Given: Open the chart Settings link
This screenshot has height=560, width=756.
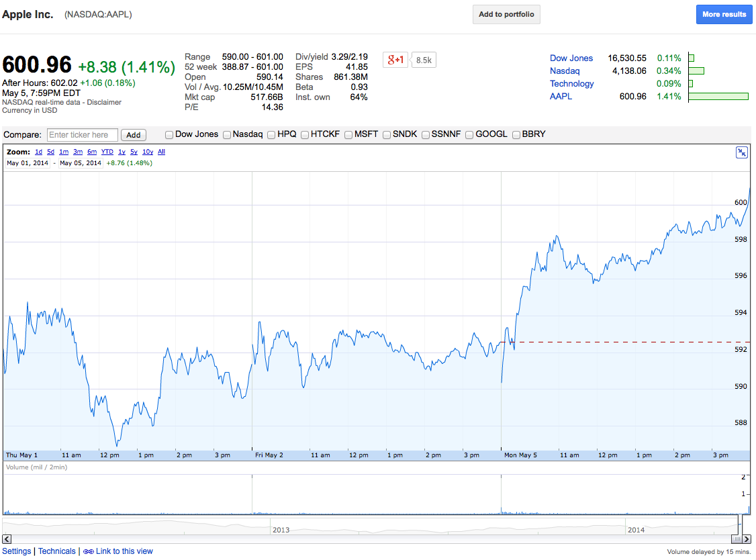Looking at the screenshot, I should click(x=17, y=551).
